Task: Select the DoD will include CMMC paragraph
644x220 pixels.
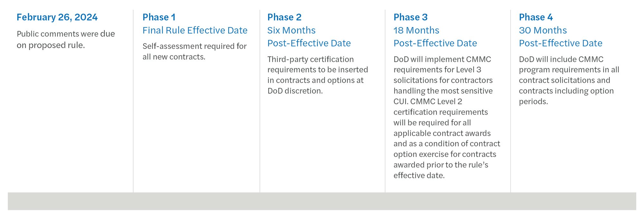Action: (x=569, y=80)
